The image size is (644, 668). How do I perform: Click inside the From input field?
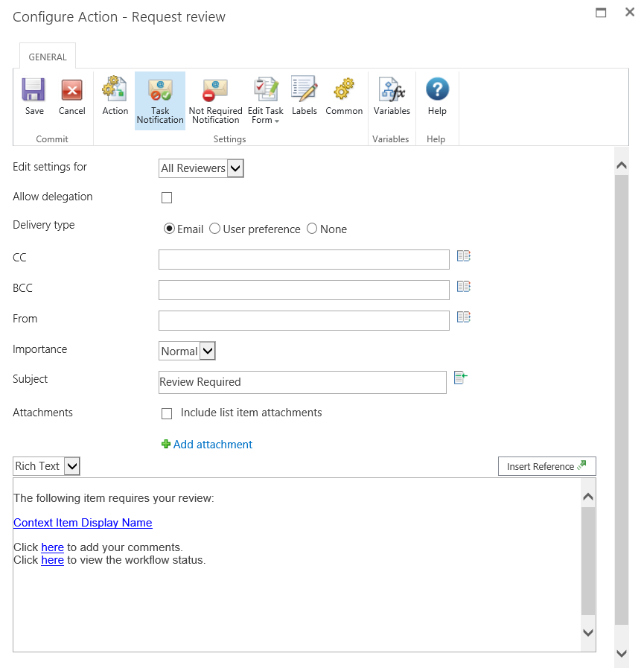tap(304, 320)
